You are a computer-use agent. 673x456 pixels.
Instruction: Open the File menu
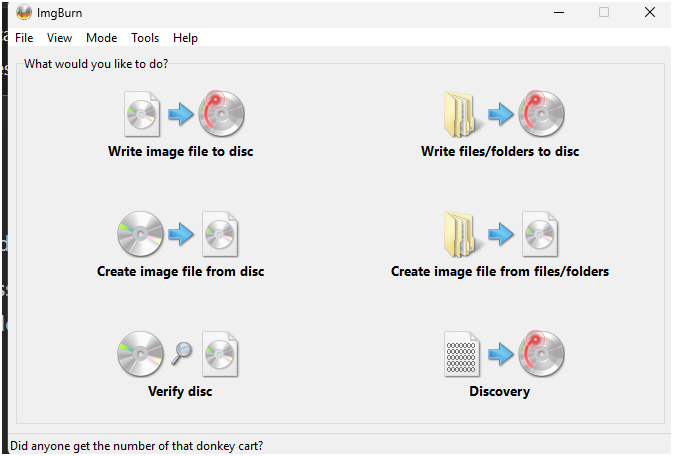point(24,38)
